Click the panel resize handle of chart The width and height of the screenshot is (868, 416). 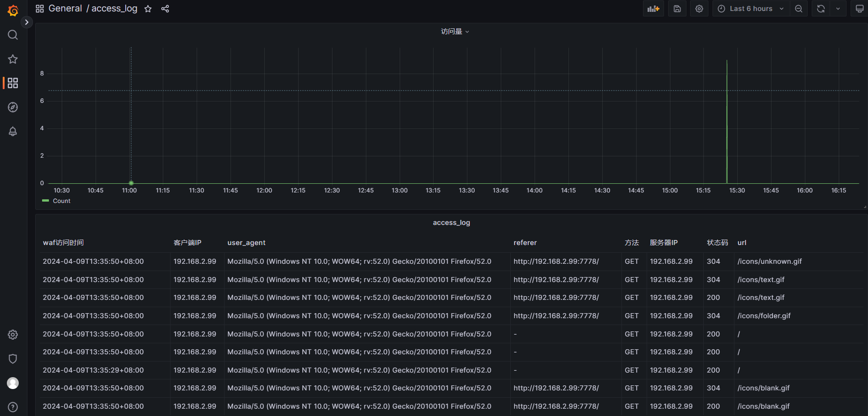(x=864, y=207)
